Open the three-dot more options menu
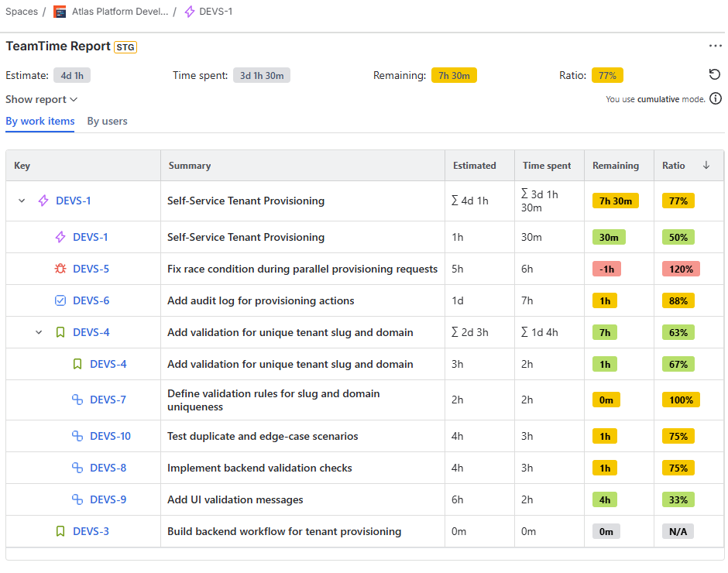The image size is (728, 573). [715, 46]
